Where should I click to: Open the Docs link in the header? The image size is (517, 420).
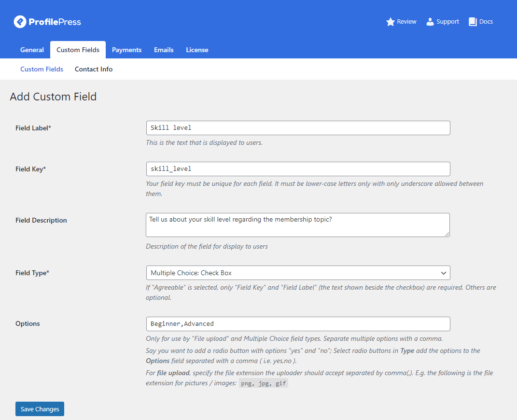(486, 22)
